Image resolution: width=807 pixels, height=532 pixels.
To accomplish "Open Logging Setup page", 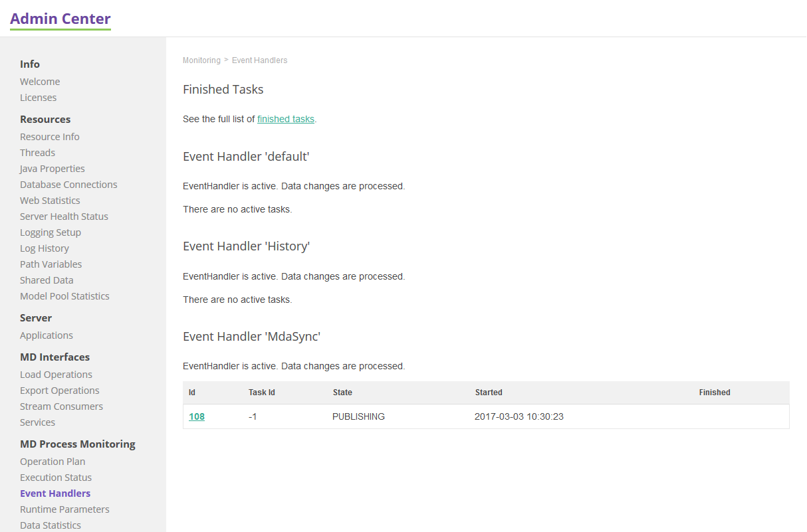I will (51, 232).
